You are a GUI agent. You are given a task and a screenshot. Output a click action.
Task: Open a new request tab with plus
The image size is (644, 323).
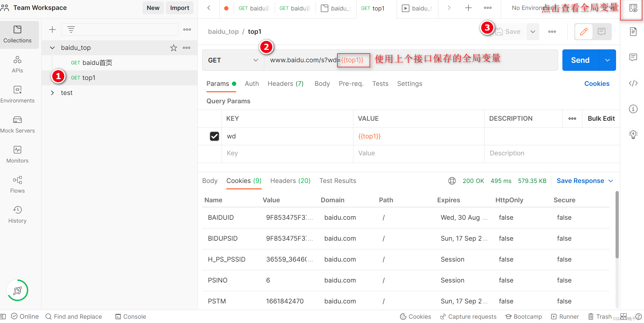(468, 8)
